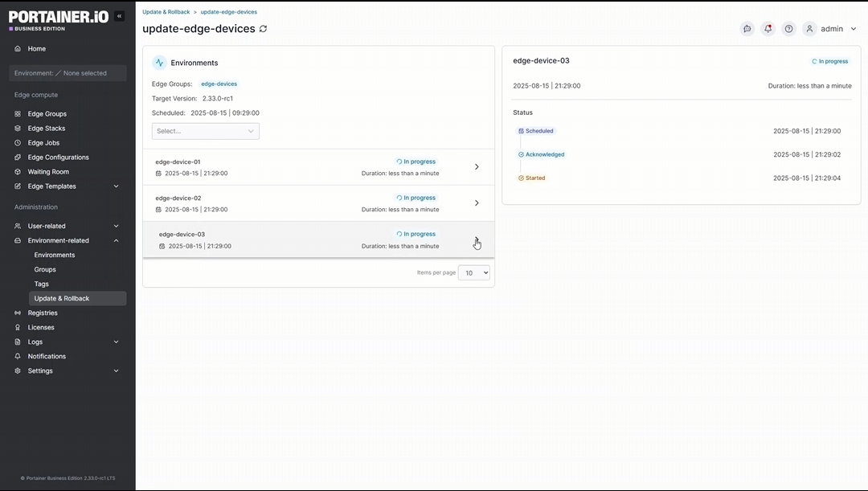Open Environments in sidebar submenu
This screenshot has height=491, width=868.
click(x=55, y=256)
